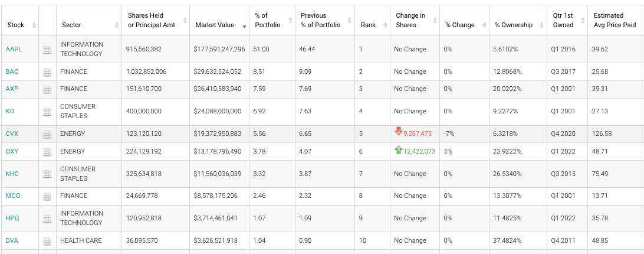Viewport: 644px width, 254px height.
Task: Open the CVX stock link
Action: [x=12, y=133]
